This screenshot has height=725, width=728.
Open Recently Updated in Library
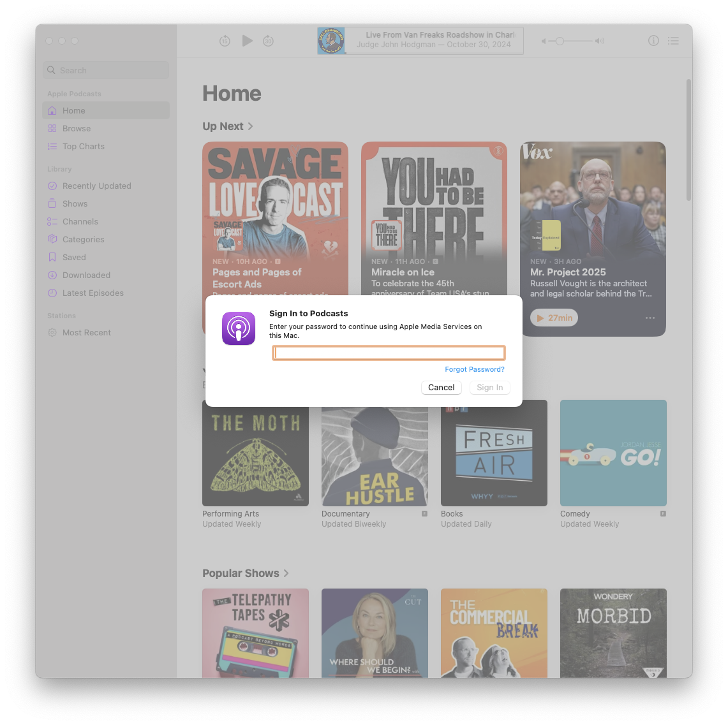[x=106, y=186]
